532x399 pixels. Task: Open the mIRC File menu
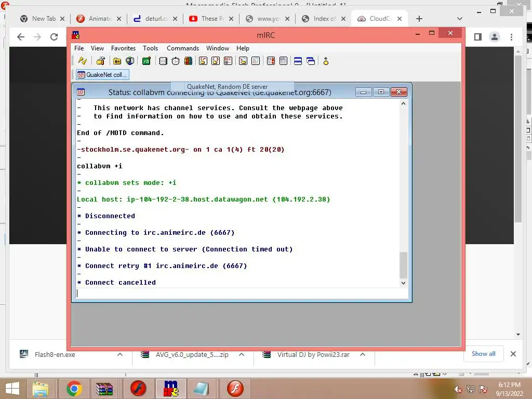click(x=79, y=48)
